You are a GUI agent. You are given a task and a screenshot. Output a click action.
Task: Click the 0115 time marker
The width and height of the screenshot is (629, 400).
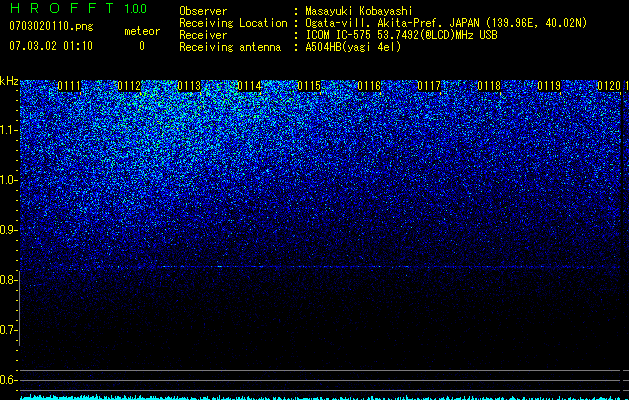point(309,86)
